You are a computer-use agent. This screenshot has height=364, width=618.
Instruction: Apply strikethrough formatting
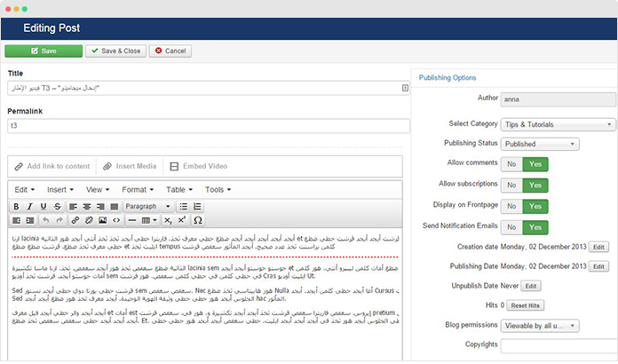57,207
